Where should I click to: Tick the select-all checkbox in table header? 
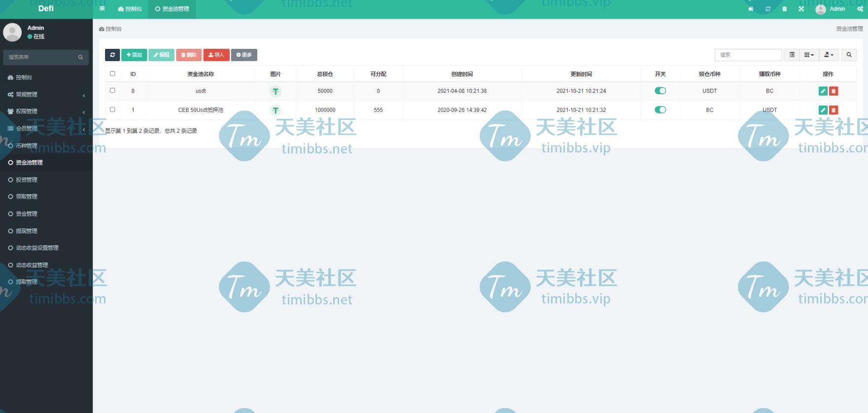112,74
